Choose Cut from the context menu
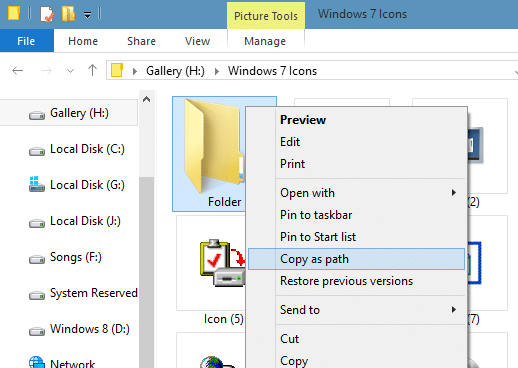Image resolution: width=518 pixels, height=368 pixels. [356, 339]
